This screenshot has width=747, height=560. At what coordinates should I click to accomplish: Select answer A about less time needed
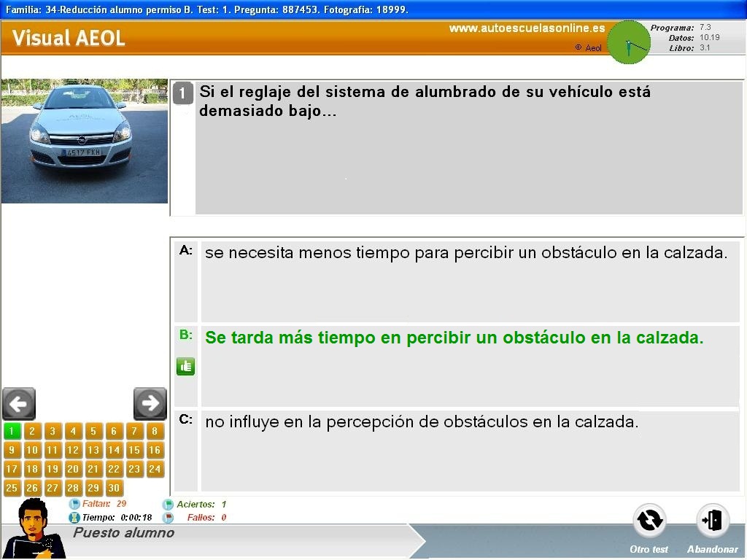[466, 253]
